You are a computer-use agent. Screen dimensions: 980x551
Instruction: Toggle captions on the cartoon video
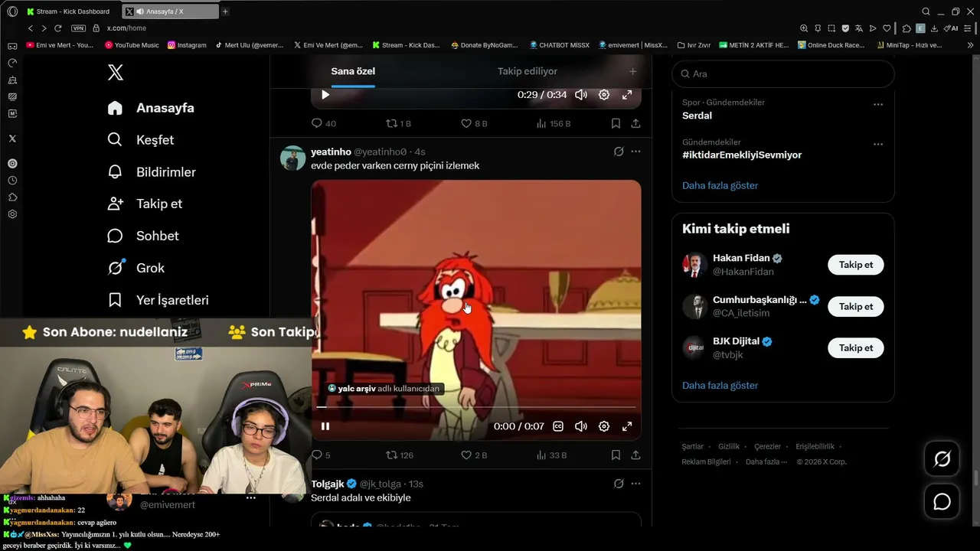[558, 426]
